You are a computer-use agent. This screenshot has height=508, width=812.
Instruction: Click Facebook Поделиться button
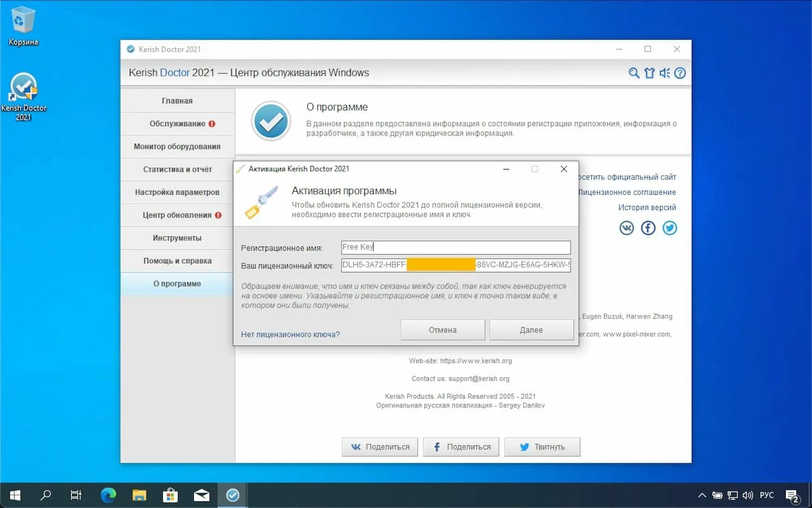(461, 447)
